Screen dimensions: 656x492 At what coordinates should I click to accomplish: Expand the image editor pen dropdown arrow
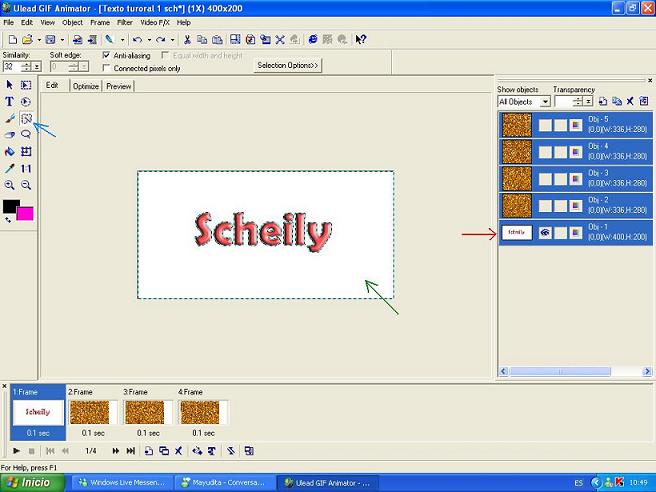[122, 40]
